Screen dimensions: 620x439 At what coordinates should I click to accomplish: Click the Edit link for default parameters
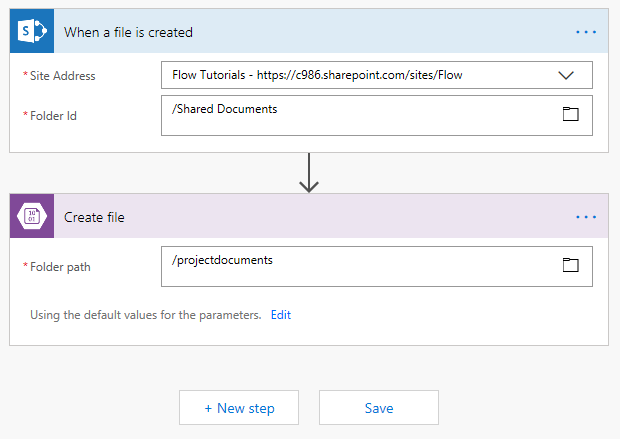281,315
